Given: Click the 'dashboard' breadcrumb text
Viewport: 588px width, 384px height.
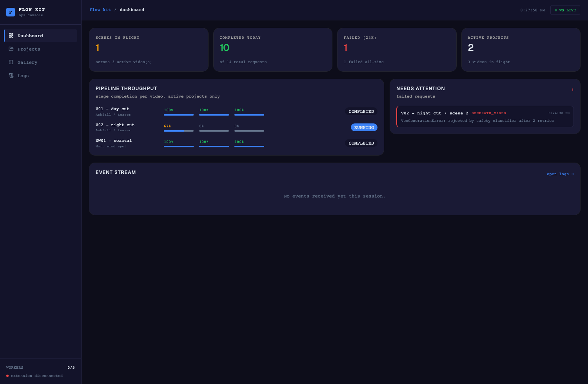Looking at the screenshot, I should pyautogui.click(x=132, y=10).
